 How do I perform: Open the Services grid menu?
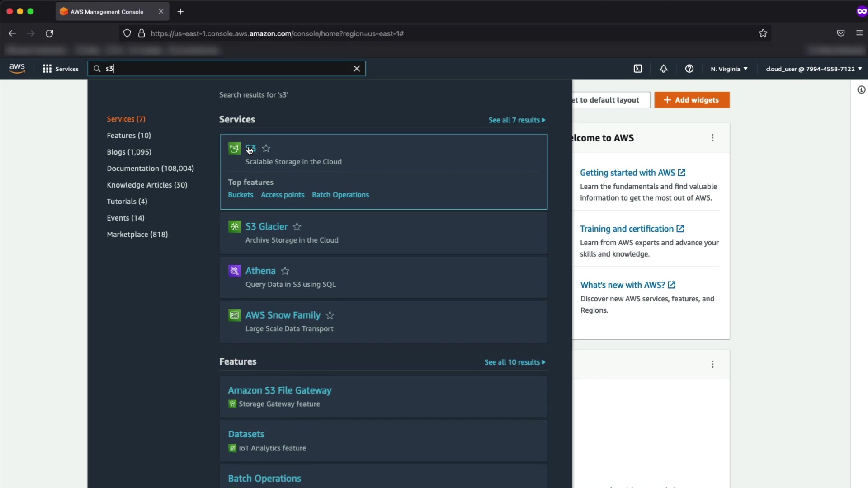coord(61,69)
